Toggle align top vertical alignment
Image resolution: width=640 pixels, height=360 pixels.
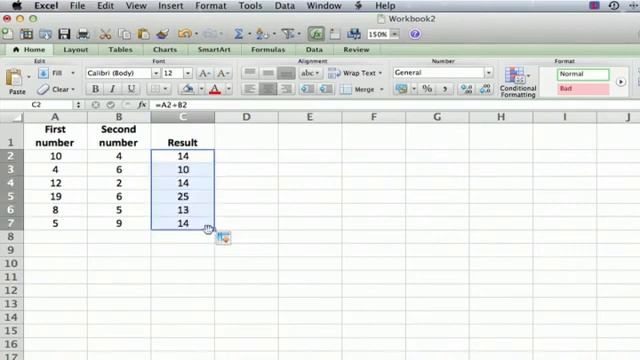[x=249, y=73]
